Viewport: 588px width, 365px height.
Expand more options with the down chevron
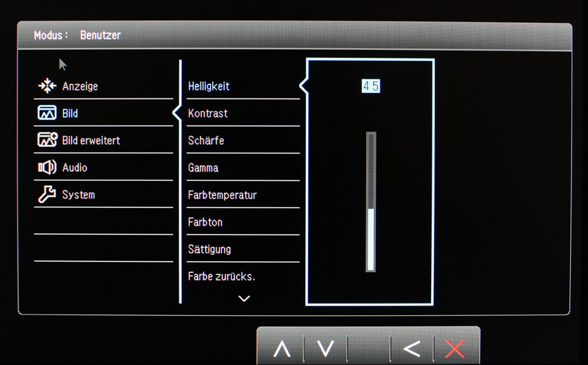tap(244, 299)
